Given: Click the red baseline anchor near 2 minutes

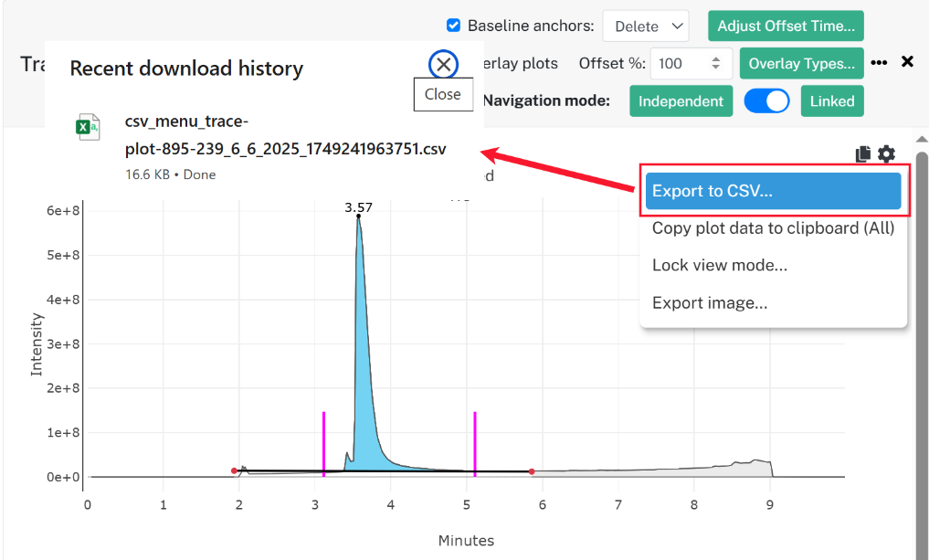Looking at the screenshot, I should [x=234, y=470].
